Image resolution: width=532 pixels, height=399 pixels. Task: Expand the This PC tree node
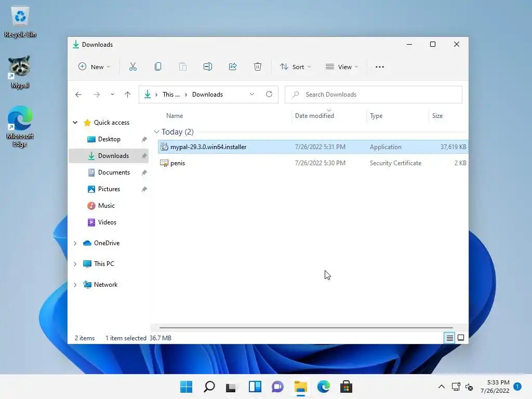pos(75,264)
